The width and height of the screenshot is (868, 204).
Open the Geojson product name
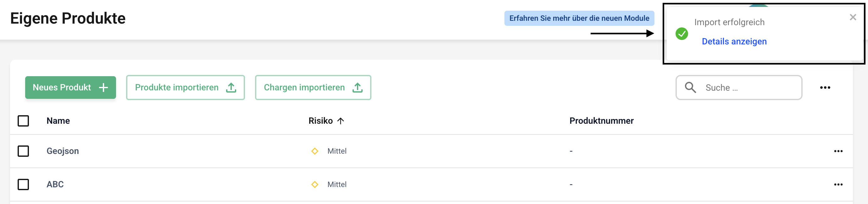pyautogui.click(x=63, y=151)
